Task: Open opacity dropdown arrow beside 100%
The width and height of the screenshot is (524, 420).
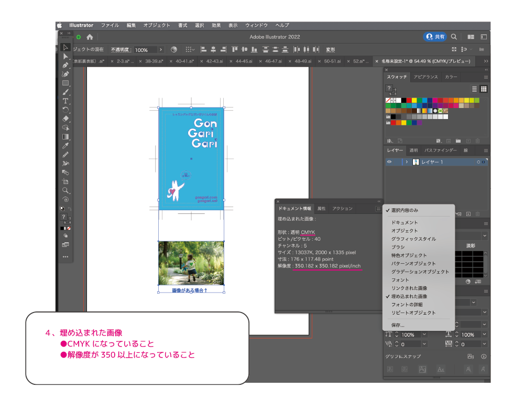Action: pos(161,49)
